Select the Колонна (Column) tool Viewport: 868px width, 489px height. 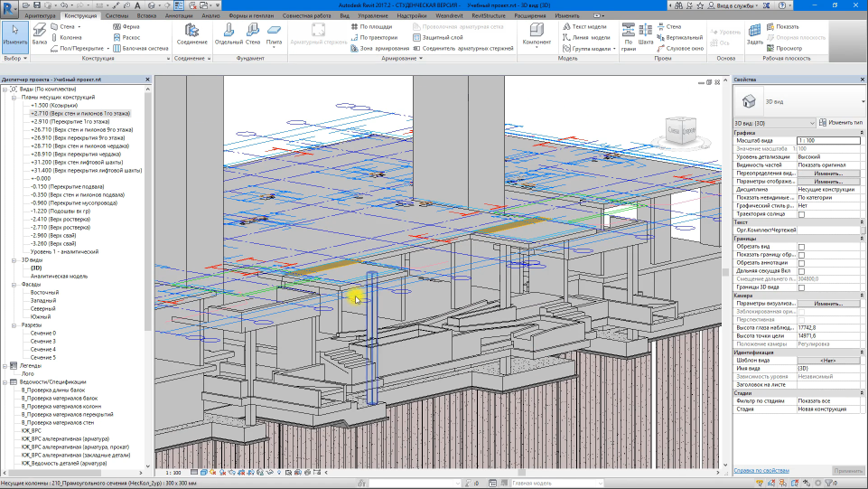[70, 38]
